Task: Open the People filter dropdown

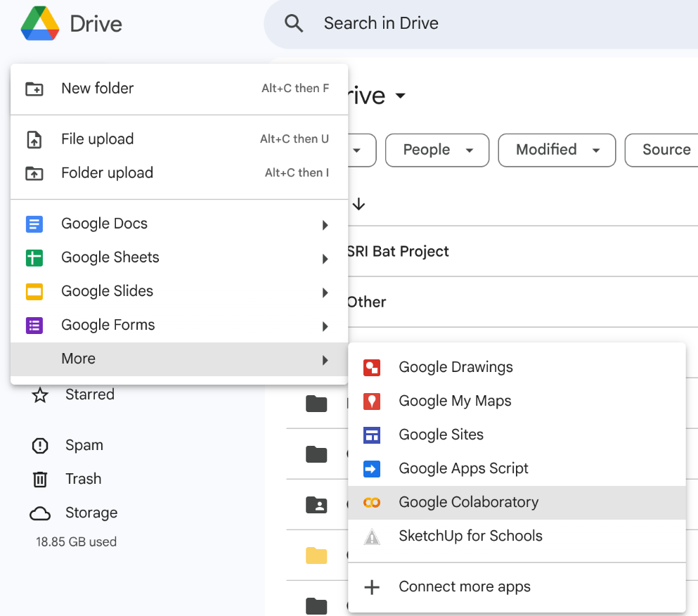Action: 437,150
